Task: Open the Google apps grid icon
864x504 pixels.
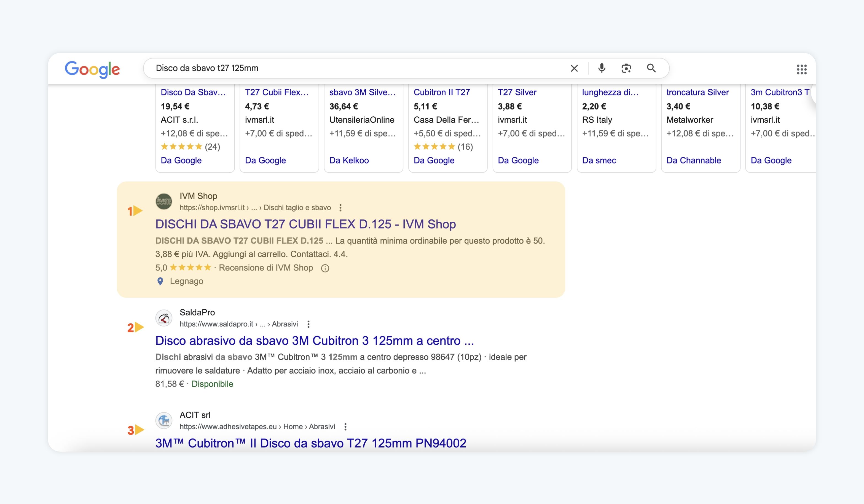Action: (x=801, y=69)
